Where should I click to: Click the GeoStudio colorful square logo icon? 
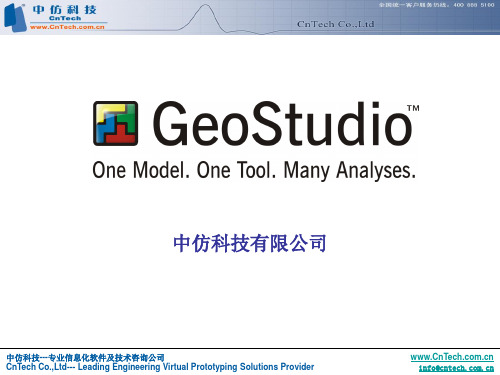coord(115,123)
